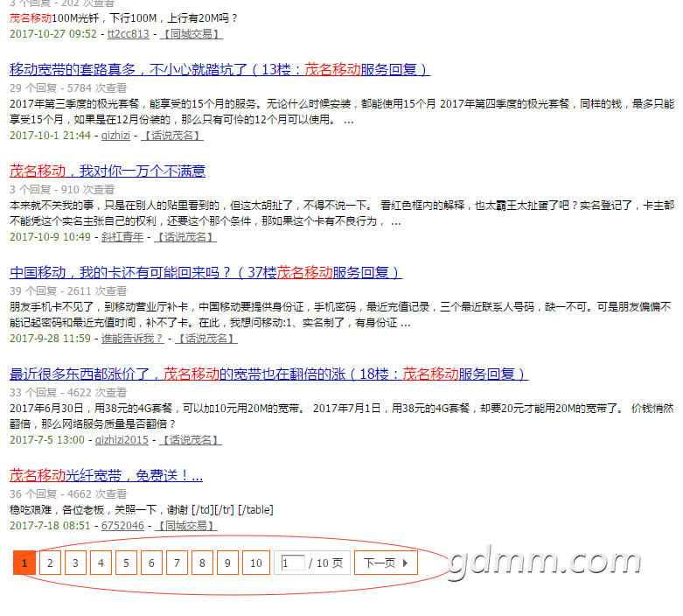Open the 话说茂名 forum link beside 谁能告诉我？
Image resolution: width=683 pixels, height=616 pixels.
[206, 339]
